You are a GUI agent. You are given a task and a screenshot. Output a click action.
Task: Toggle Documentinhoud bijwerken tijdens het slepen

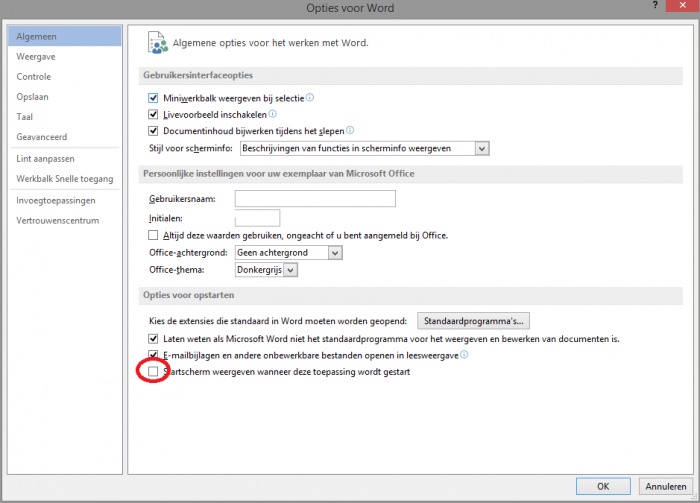tap(153, 131)
